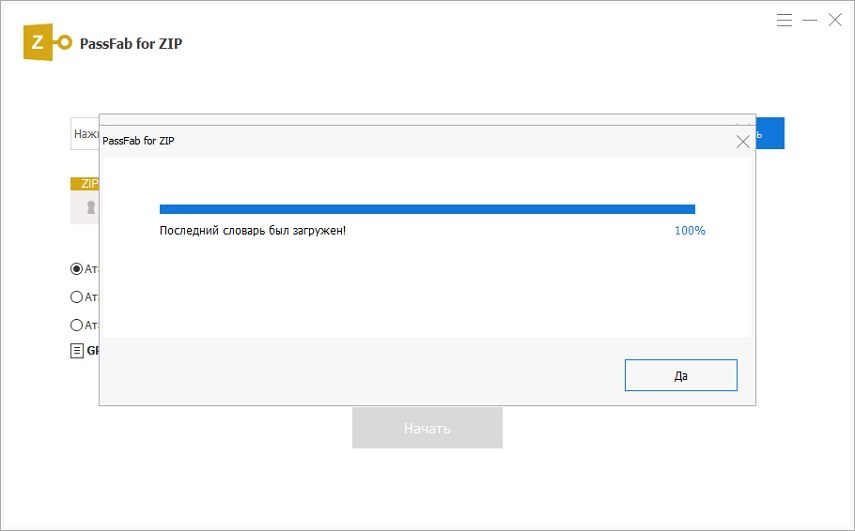The image size is (855, 531).
Task: Select the first attack type radio button
Action: coord(77,268)
